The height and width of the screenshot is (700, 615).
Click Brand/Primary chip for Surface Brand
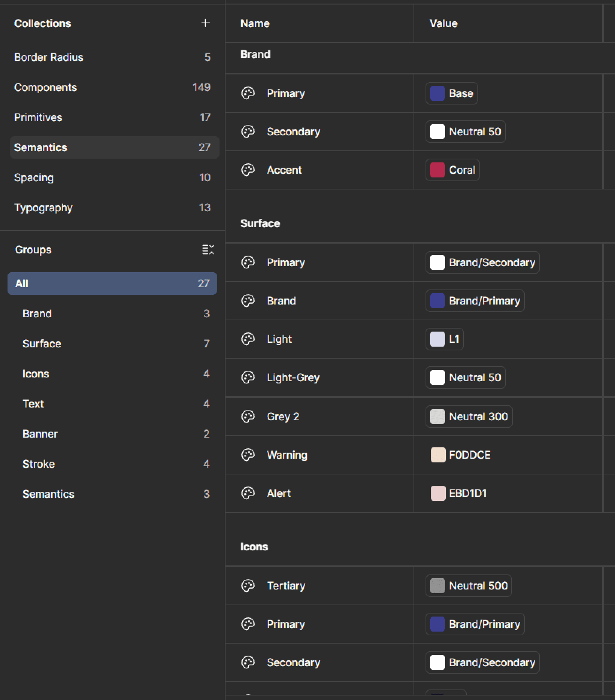pyautogui.click(x=475, y=301)
